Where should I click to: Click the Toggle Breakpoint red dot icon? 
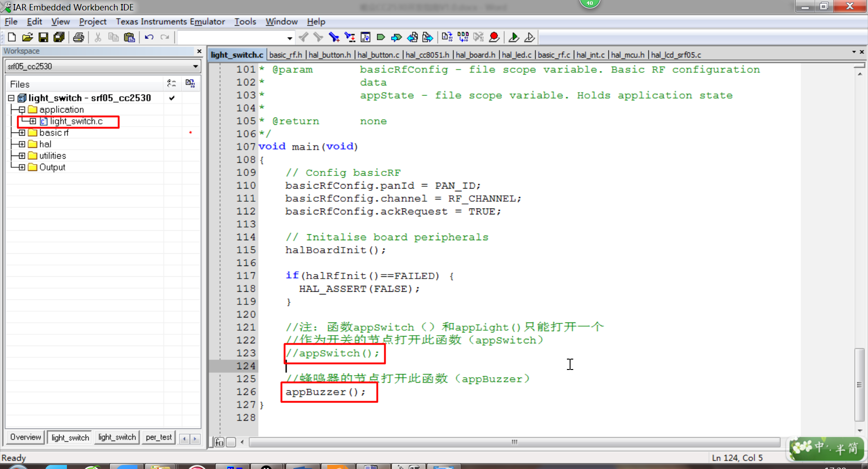(x=494, y=37)
